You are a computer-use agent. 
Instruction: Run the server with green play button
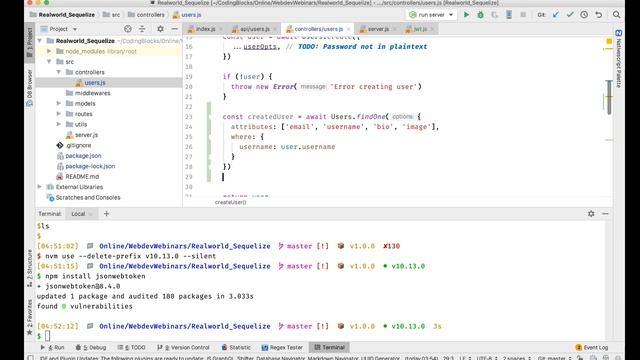point(466,15)
